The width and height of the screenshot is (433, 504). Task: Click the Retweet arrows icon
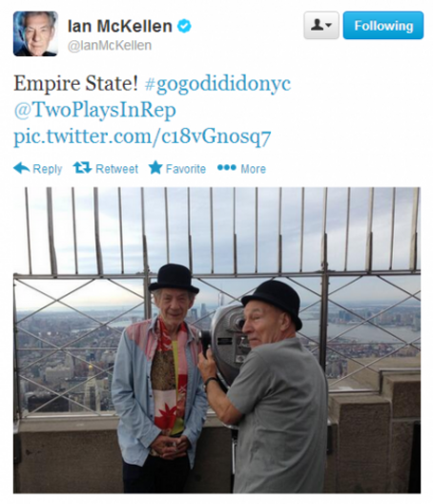[x=82, y=167]
